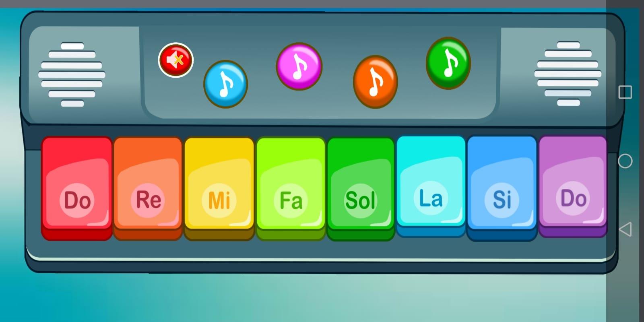Play the blue Si key
Screen dimensions: 644x322
coord(502,188)
